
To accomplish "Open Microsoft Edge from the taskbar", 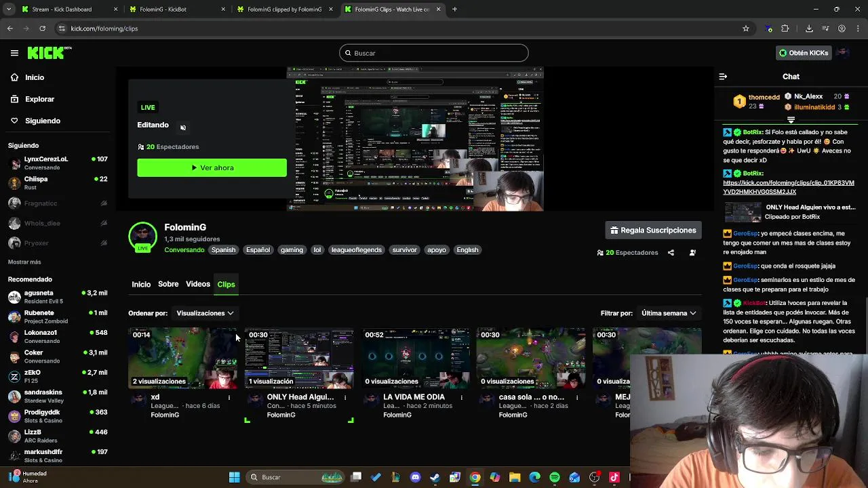I will pos(534,477).
